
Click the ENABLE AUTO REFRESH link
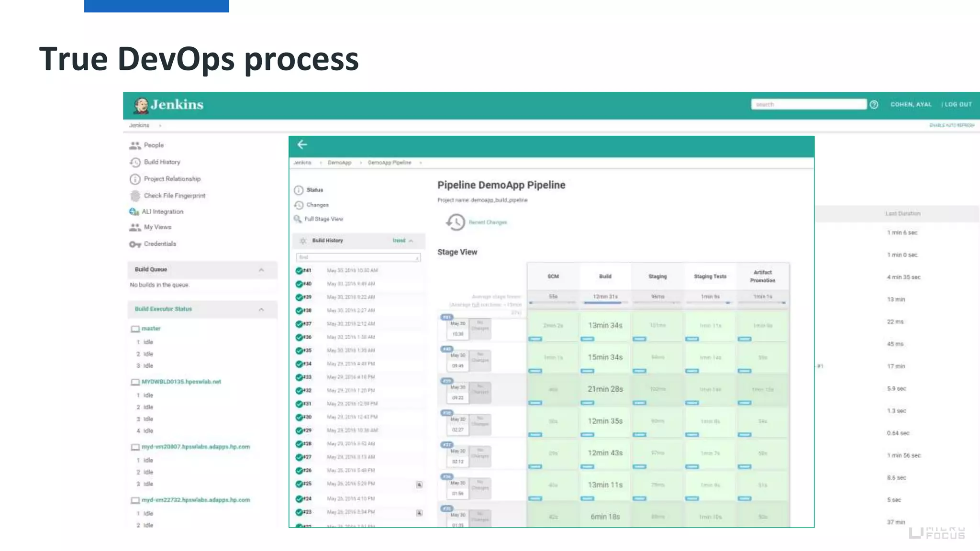[952, 125]
